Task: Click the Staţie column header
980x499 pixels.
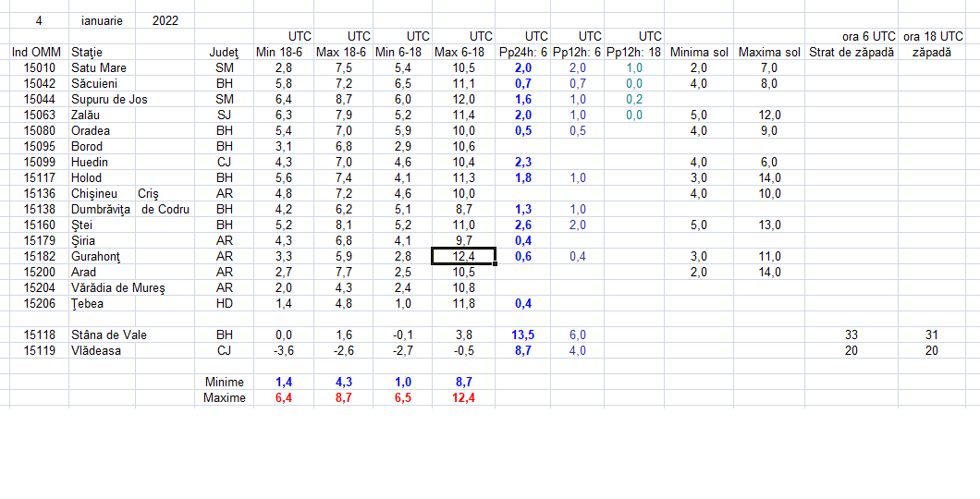Action: [x=87, y=53]
